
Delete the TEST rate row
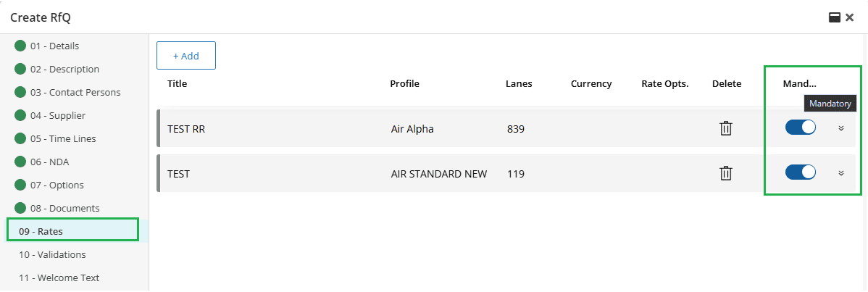tap(726, 173)
